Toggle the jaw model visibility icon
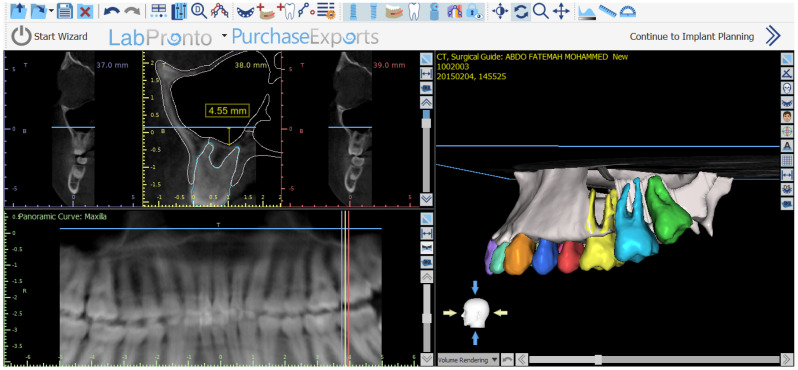Screen dimensions: 798x370 pos(394,11)
